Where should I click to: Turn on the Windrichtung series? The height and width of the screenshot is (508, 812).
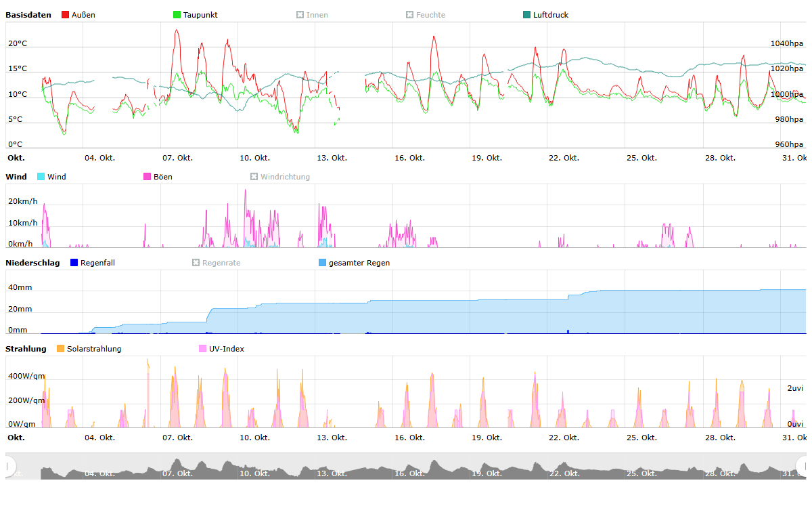click(279, 177)
